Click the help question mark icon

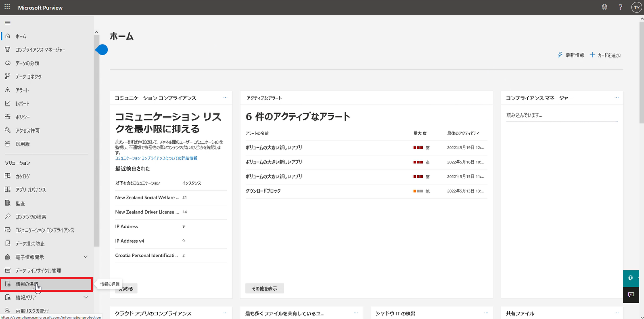coord(621,7)
